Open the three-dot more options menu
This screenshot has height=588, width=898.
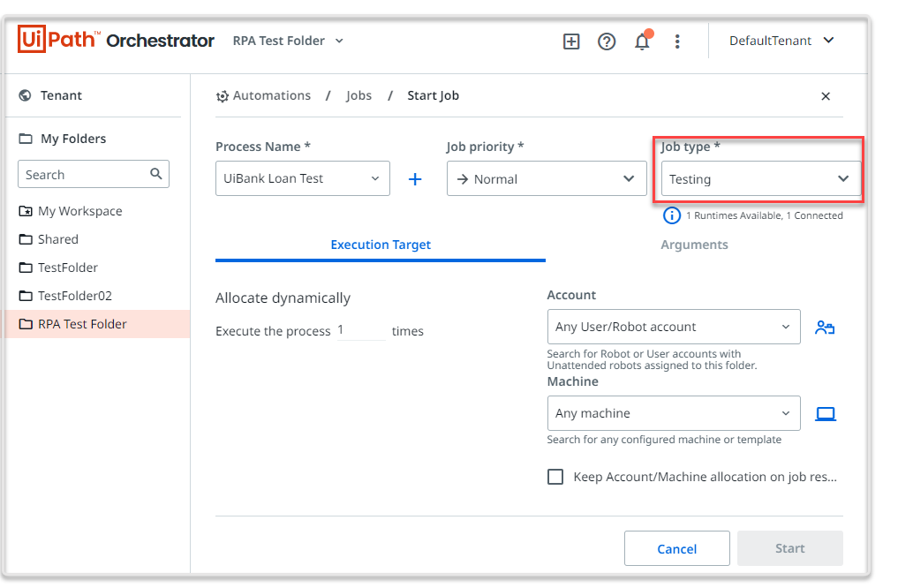coord(677,41)
